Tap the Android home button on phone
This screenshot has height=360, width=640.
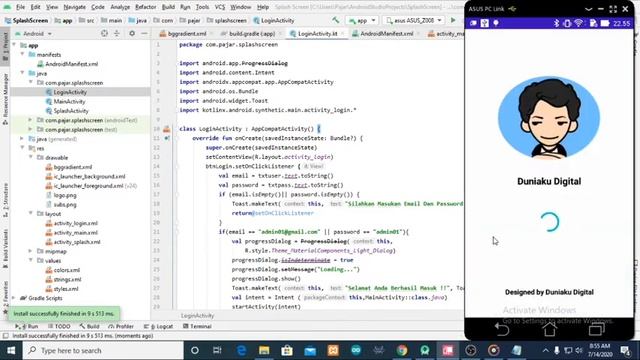(549, 329)
